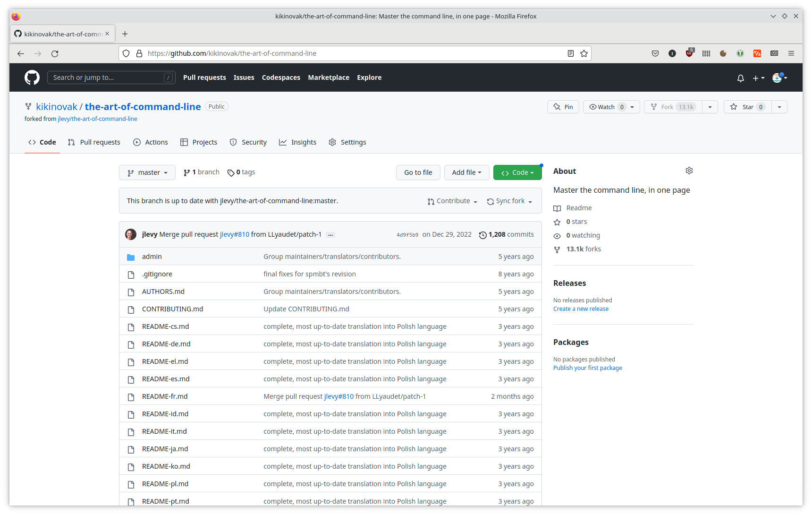This screenshot has height=515, width=812.
Task: Switch to the Insights tab
Action: click(298, 142)
